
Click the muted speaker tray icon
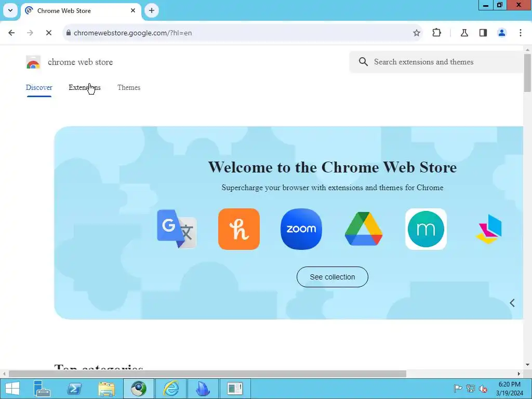(483, 389)
